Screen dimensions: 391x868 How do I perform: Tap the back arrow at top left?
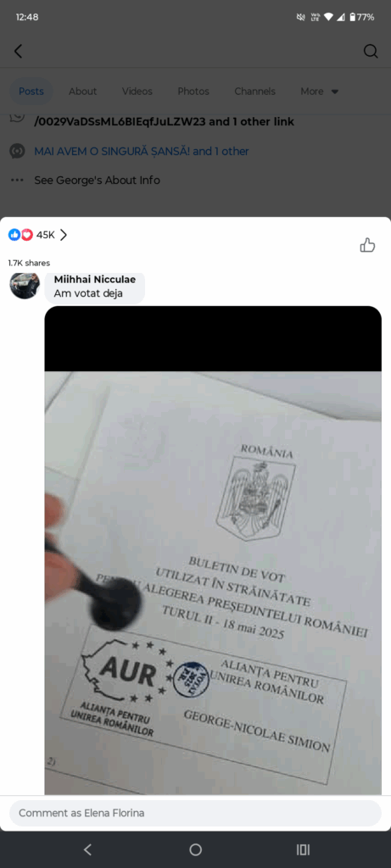[19, 52]
